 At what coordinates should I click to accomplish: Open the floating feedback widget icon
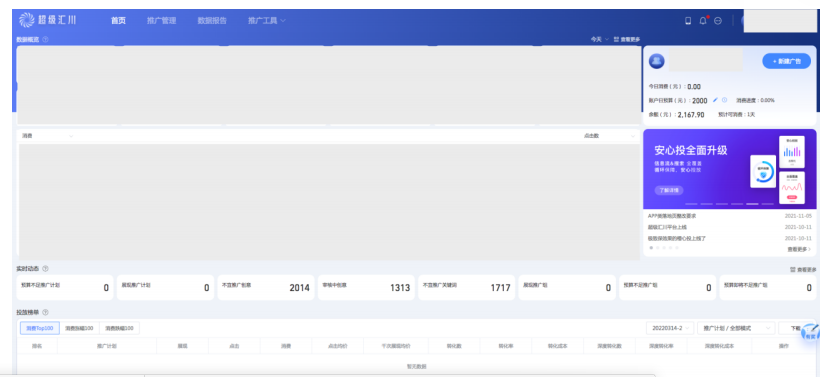point(811,333)
